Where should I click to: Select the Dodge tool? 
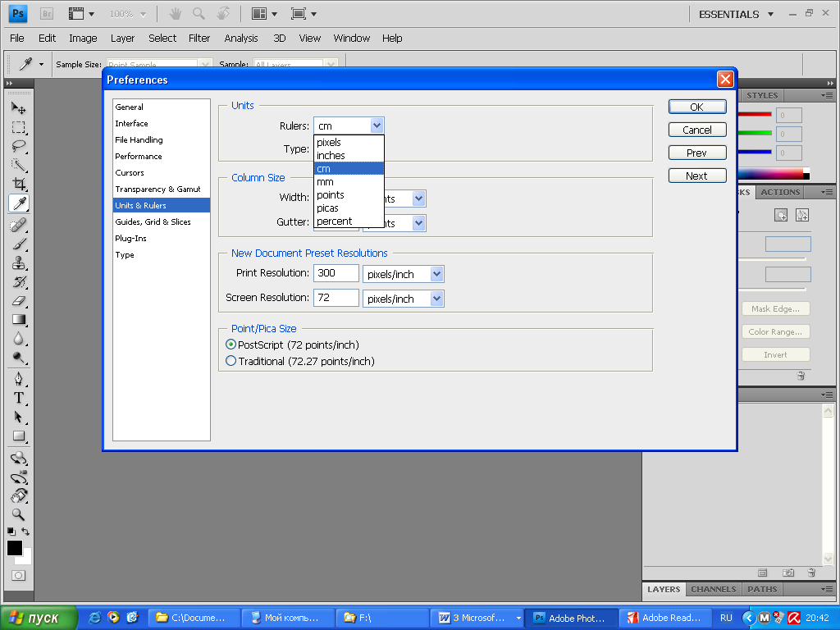point(19,358)
